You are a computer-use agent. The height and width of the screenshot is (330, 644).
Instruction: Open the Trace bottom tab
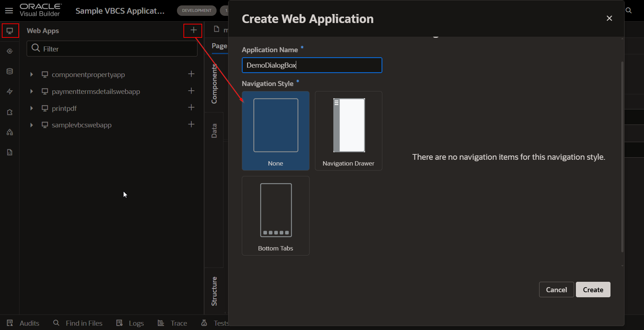point(173,323)
